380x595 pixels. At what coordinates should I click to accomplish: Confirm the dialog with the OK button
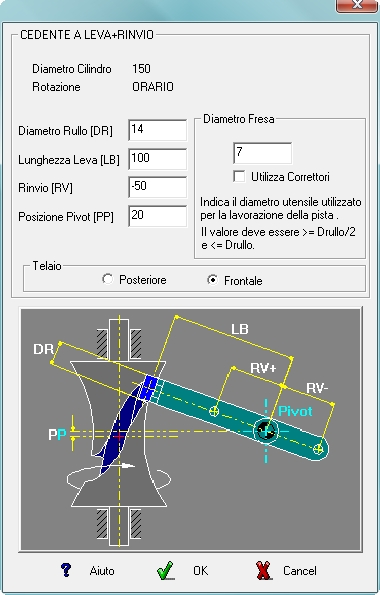click(200, 571)
